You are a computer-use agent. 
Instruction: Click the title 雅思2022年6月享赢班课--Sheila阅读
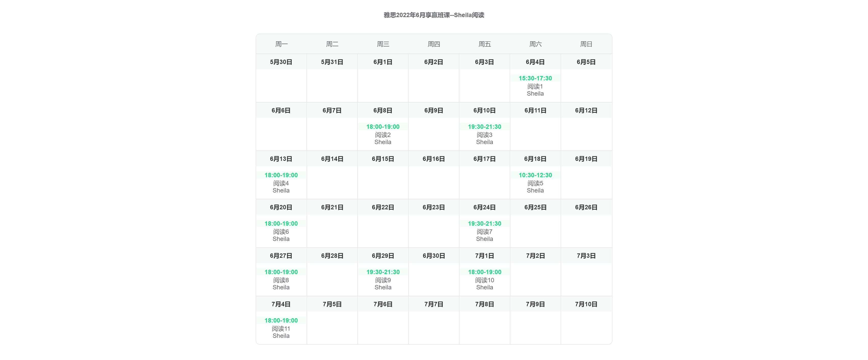434,15
